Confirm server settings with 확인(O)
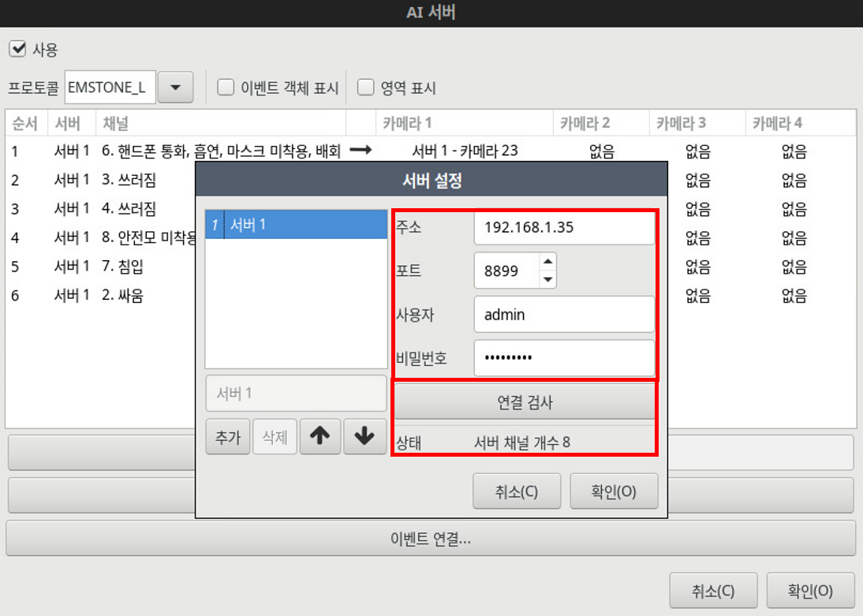This screenshot has height=616, width=863. click(613, 491)
